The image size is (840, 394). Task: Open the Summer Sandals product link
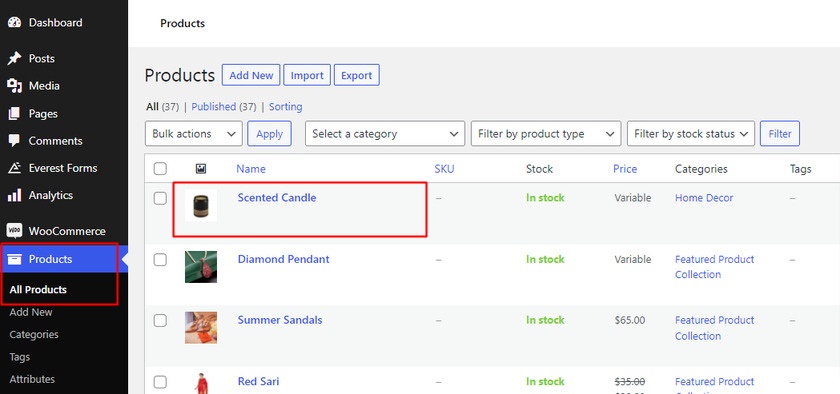(280, 320)
